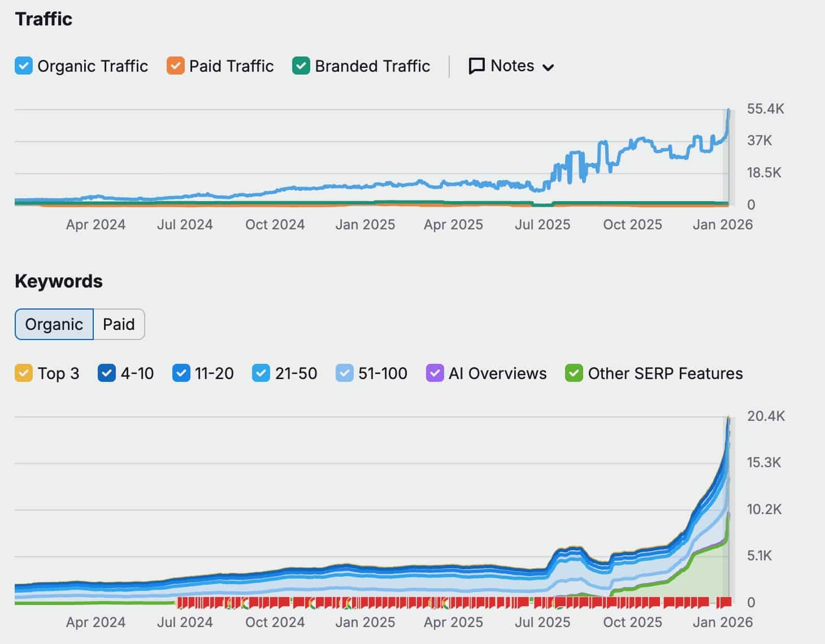Click the keywords chart peak near 20.4K
Viewport: 825px width, 644px height.
[728, 419]
